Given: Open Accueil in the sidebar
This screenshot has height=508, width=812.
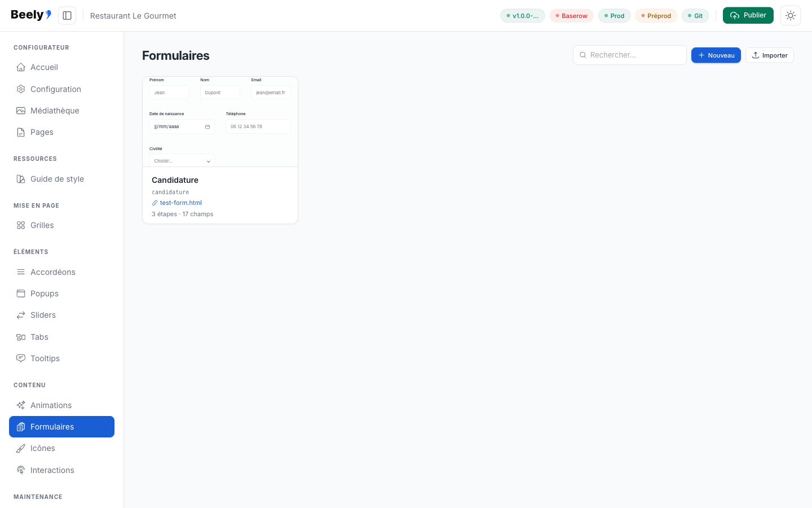Looking at the screenshot, I should coord(61,67).
